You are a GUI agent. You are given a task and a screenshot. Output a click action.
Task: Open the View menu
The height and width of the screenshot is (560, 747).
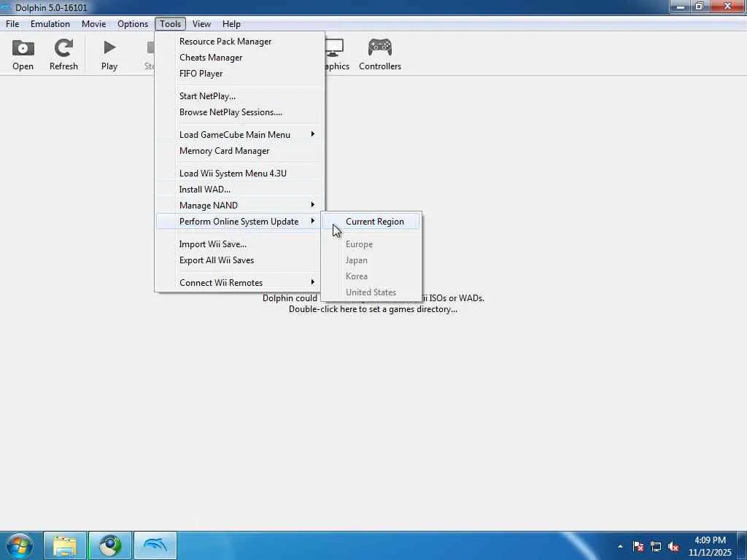[201, 24]
